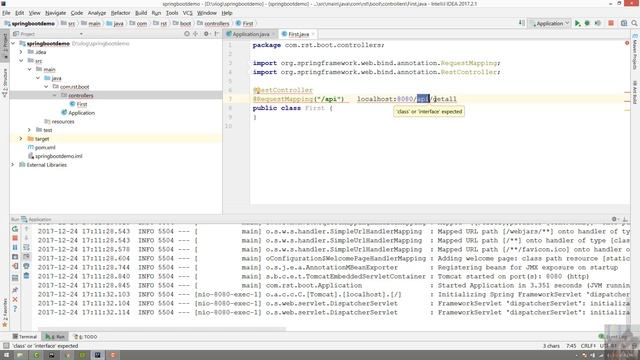Toggle Ant Build side tab
This screenshot has height=360, width=640.
tap(635, 92)
